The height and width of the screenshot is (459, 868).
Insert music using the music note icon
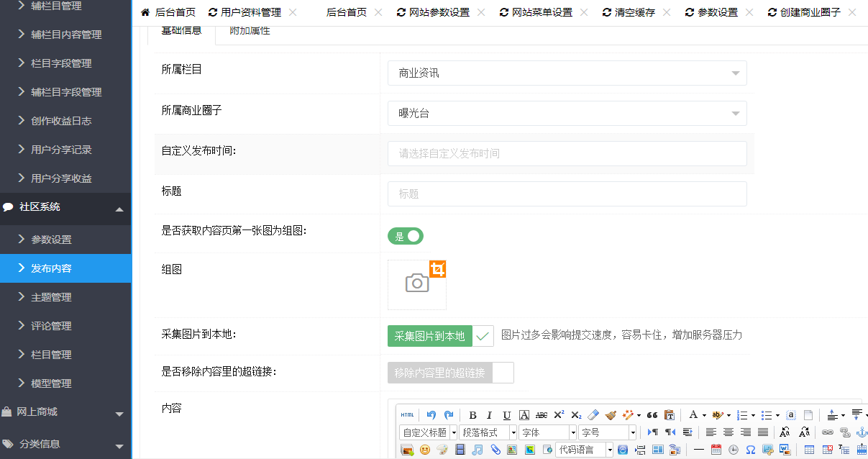[478, 450]
